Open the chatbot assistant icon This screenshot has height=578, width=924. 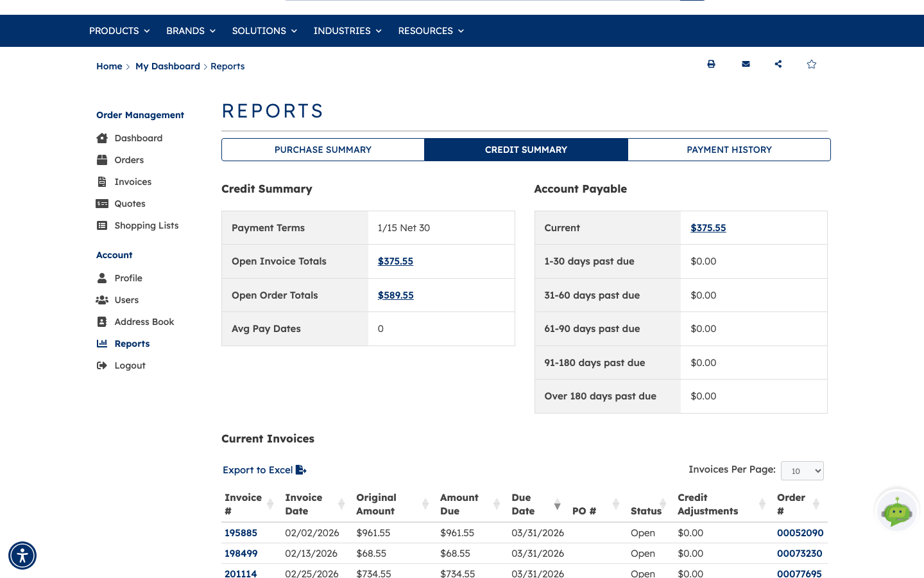coord(897,511)
